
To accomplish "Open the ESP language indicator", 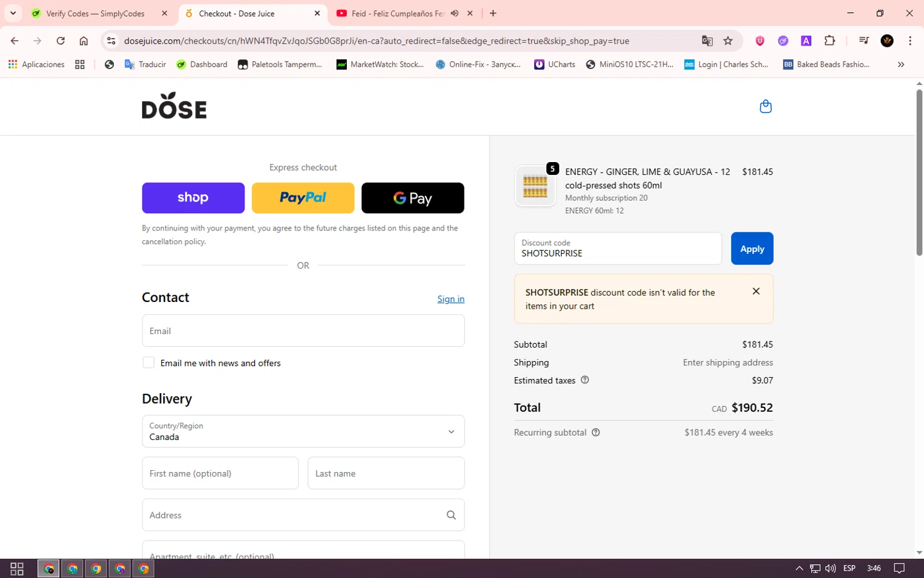I will pos(849,568).
